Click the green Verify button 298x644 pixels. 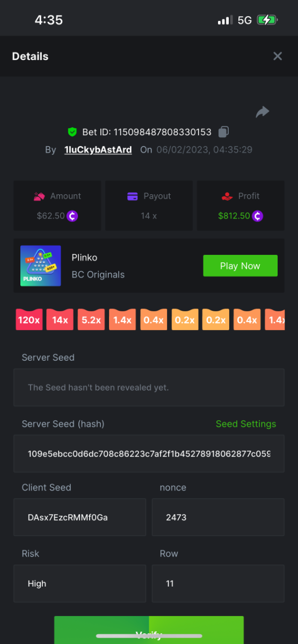coord(149,630)
